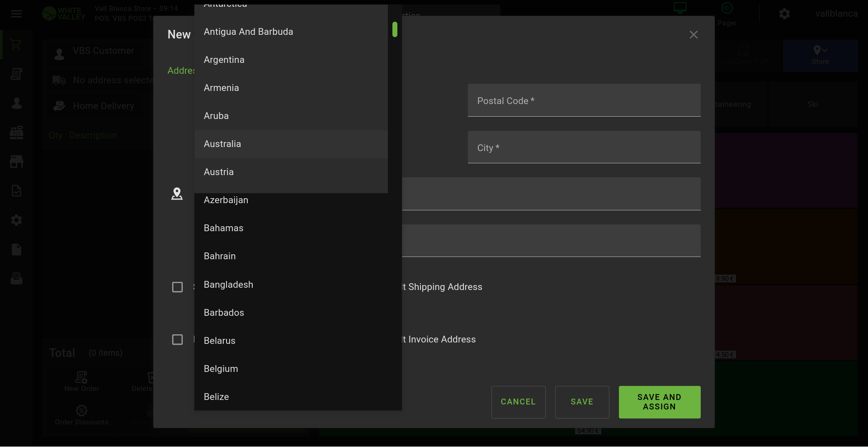Click the customer profile sidebar icon
868x447 pixels.
[x=17, y=104]
